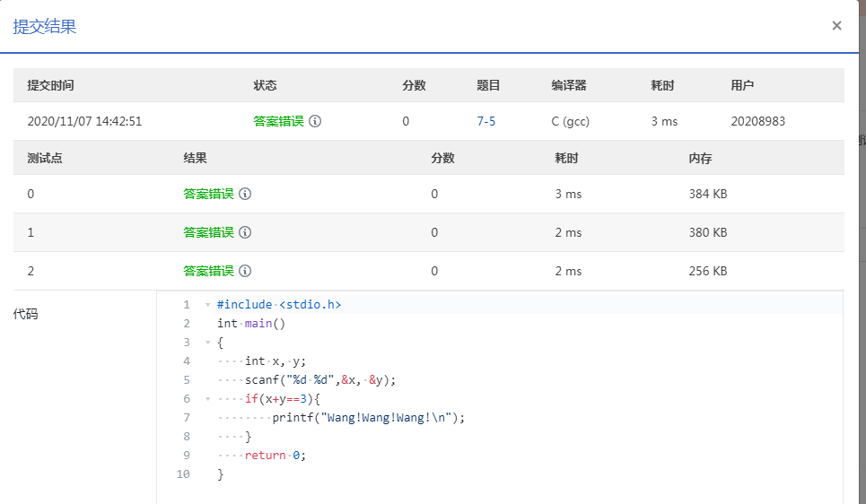Collapse if block fold at line 6

pyautogui.click(x=207, y=399)
